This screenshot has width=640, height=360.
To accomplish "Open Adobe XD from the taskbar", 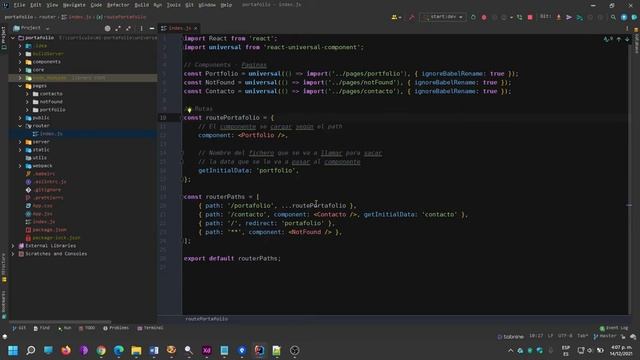I will (207, 350).
